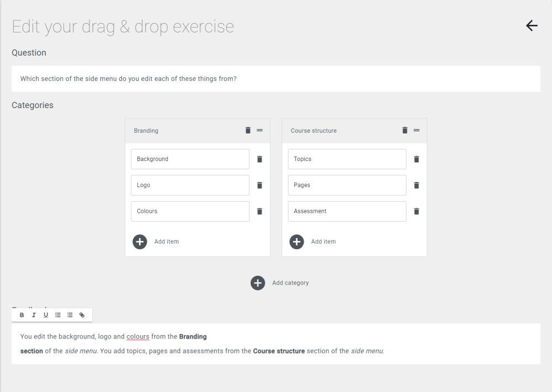Click the Branding category reorder handle
This screenshot has width=552, height=392.
259,130
